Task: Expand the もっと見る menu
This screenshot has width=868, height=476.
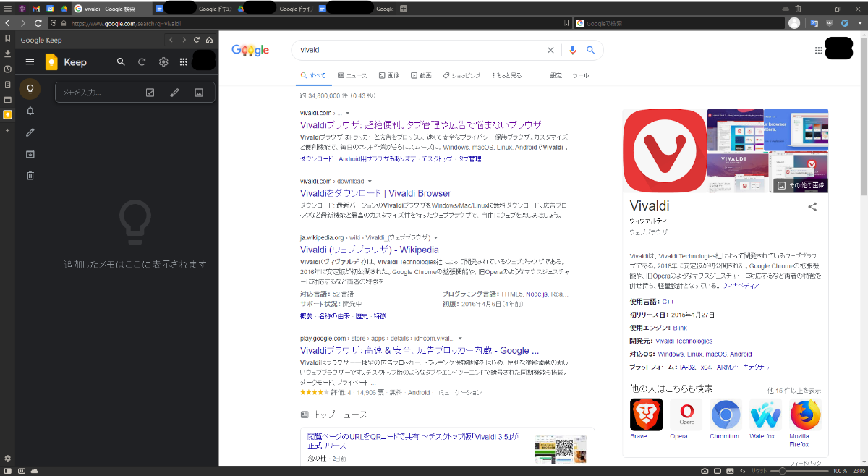Action: pyautogui.click(x=506, y=75)
